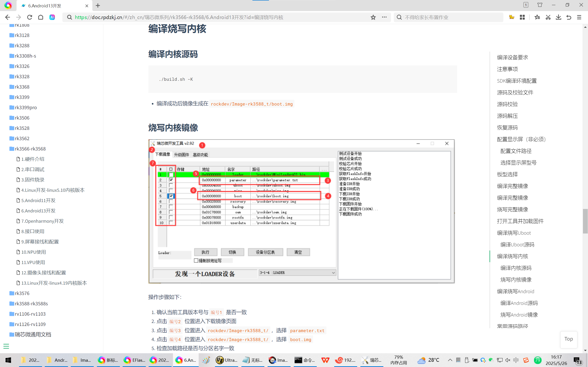This screenshot has width=588, height=367.
Task: Open the extensions grid icon
Action: coord(522,17)
